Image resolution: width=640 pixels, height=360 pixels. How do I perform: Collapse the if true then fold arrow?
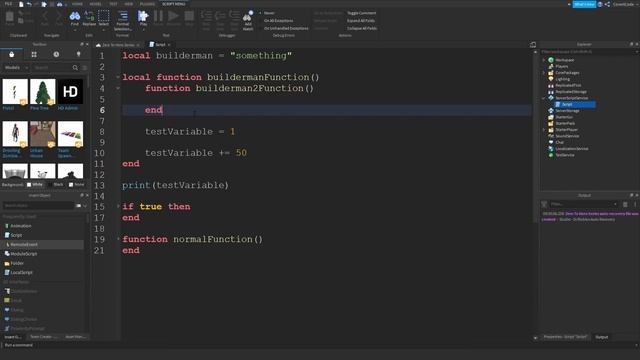pyautogui.click(x=118, y=206)
